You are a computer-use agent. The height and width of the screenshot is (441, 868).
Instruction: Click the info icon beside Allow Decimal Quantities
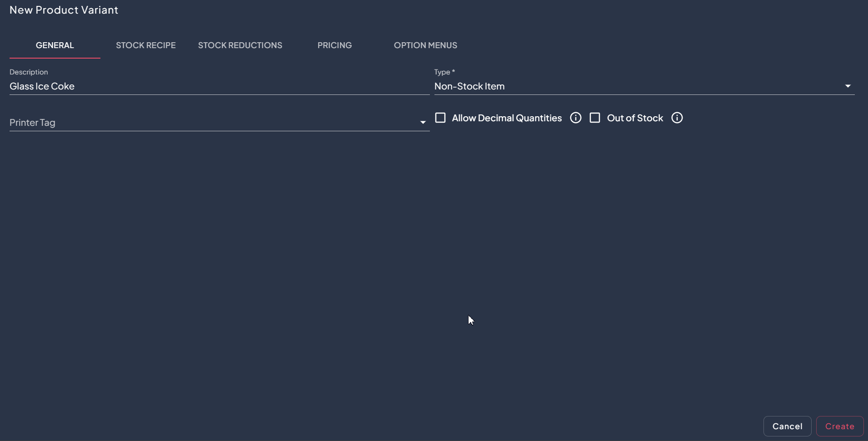click(x=576, y=118)
